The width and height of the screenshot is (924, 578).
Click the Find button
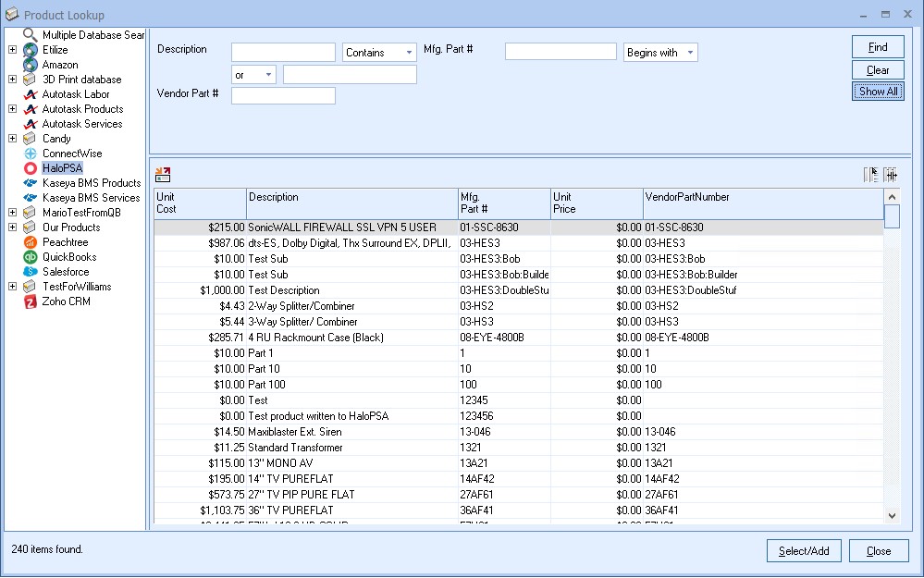878,47
